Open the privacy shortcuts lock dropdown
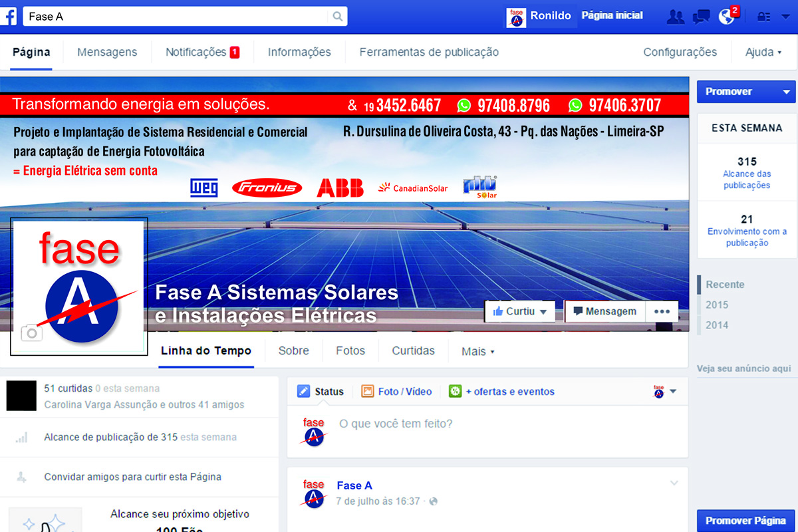The image size is (798, 532). click(x=765, y=17)
